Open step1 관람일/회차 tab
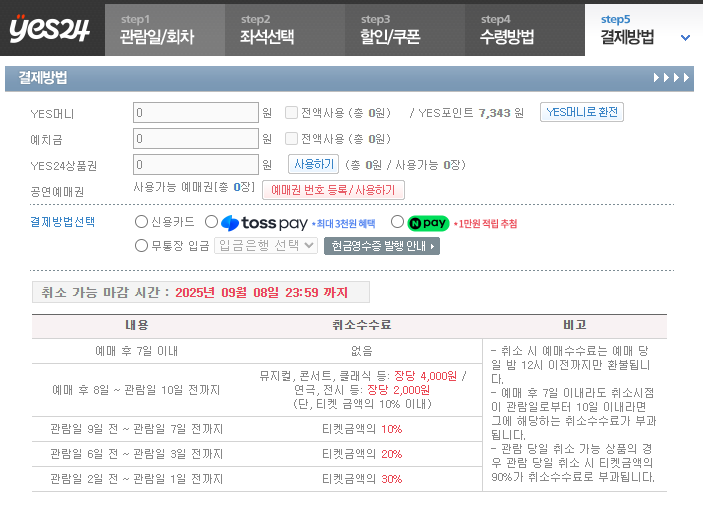Viewport: 703px width, 510px height. point(165,30)
